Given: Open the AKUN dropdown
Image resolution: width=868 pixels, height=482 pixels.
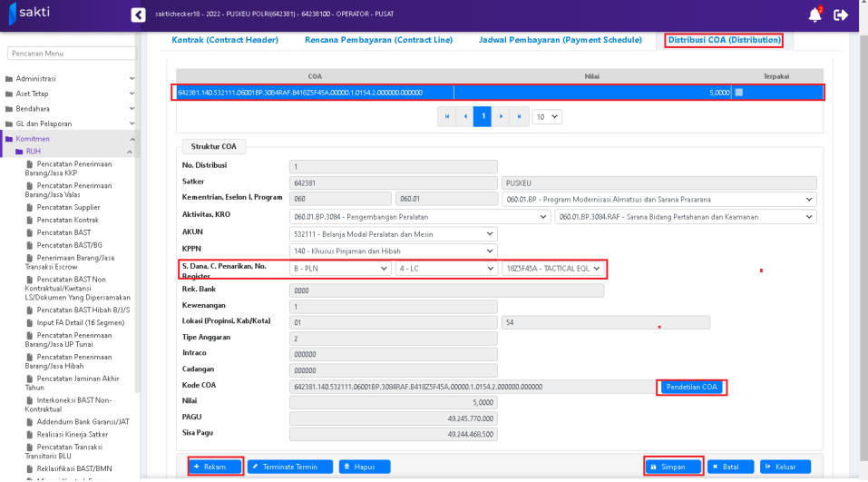Looking at the screenshot, I should point(393,234).
